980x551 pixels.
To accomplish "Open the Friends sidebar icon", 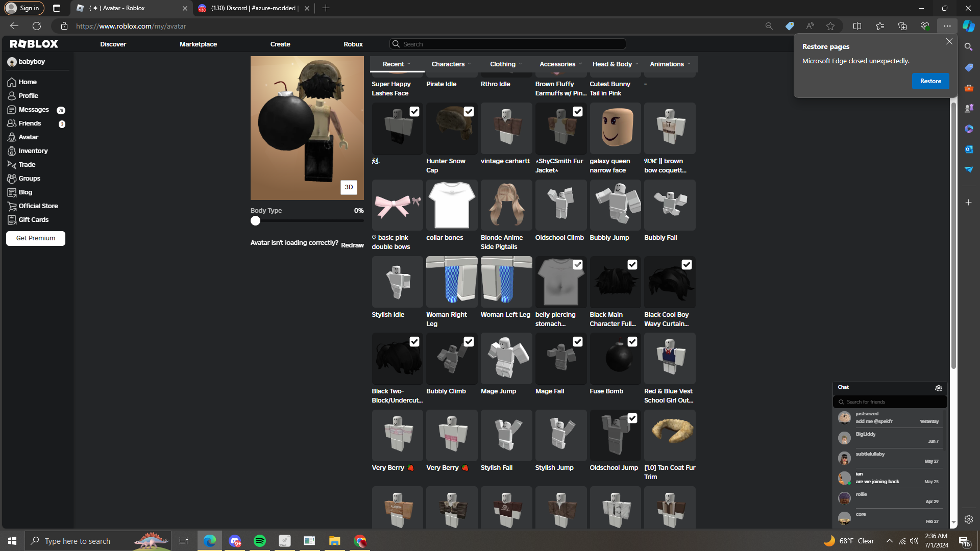I will (12, 123).
